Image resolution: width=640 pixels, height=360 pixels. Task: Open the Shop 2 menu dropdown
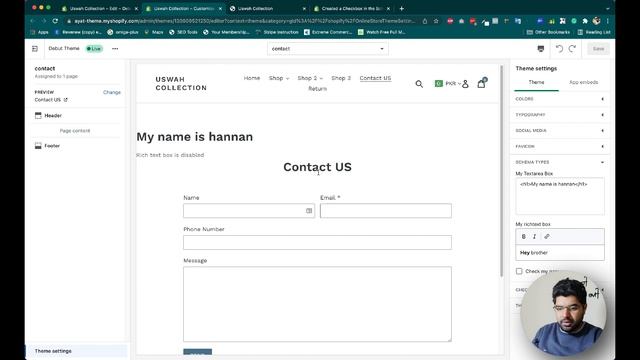(310, 78)
